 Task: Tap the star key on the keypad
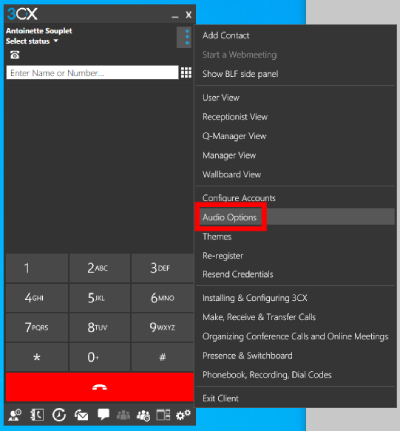pyautogui.click(x=37, y=357)
